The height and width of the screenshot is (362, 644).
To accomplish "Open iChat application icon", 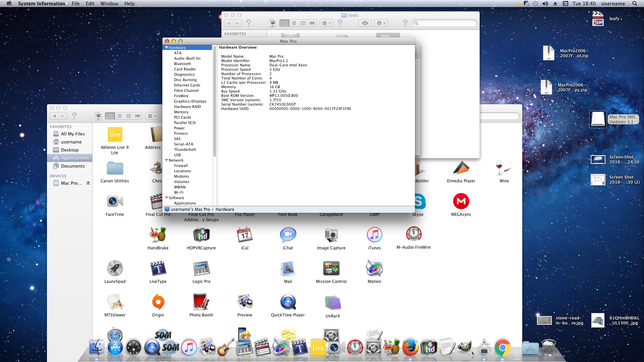I will pos(288,235).
